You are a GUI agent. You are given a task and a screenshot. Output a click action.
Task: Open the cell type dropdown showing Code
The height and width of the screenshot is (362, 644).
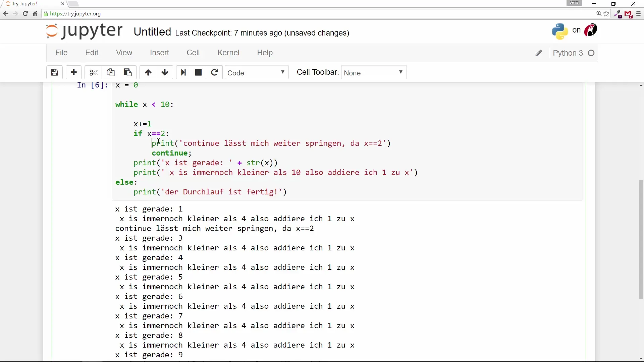click(x=256, y=73)
